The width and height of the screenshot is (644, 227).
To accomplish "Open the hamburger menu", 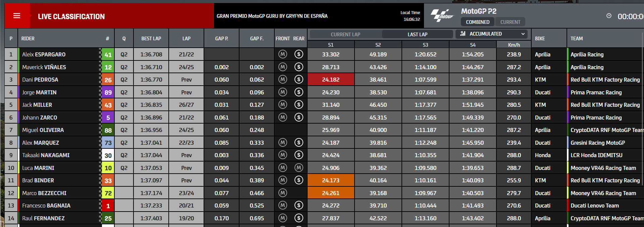I will click(x=17, y=16).
